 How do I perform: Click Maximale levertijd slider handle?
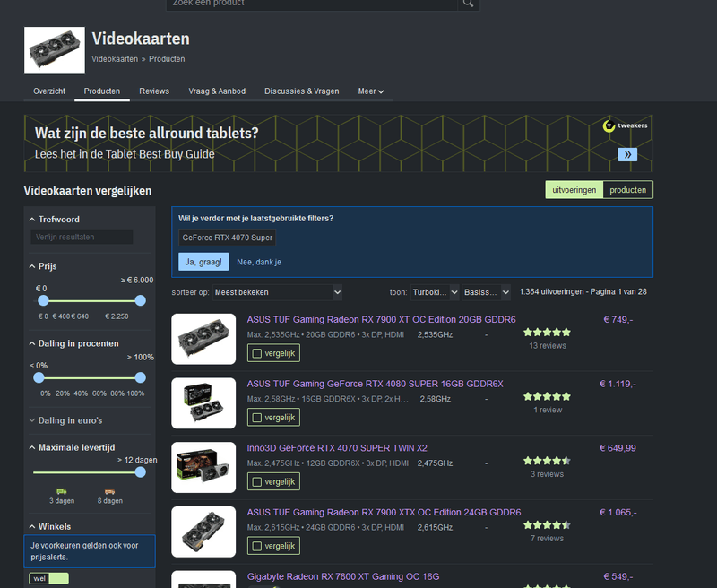pyautogui.click(x=141, y=472)
